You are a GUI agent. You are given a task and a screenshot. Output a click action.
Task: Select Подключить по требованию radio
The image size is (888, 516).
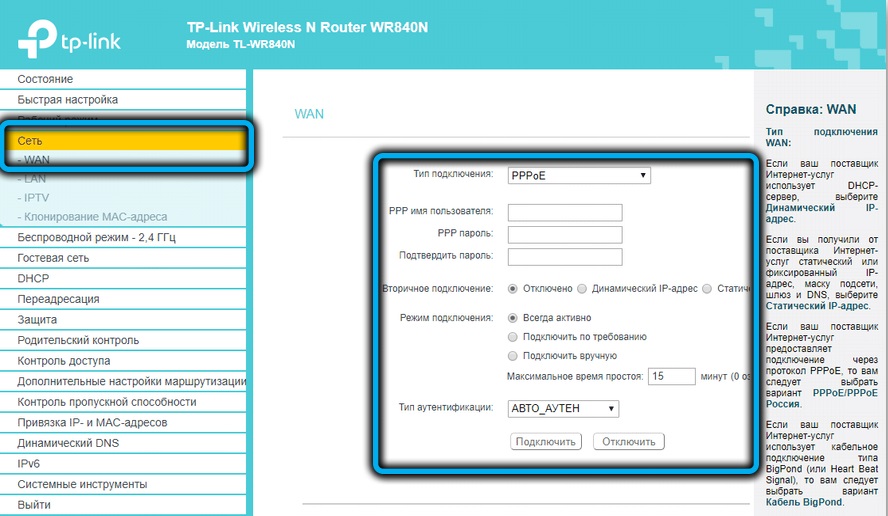(513, 337)
